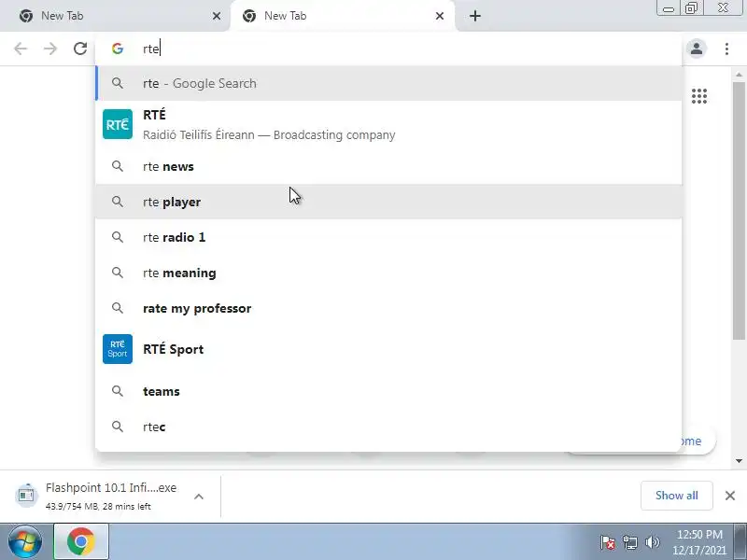Choose the RTÉ Broadcasting company suggestion
Image resolution: width=747 pixels, height=560 pixels.
tap(388, 125)
